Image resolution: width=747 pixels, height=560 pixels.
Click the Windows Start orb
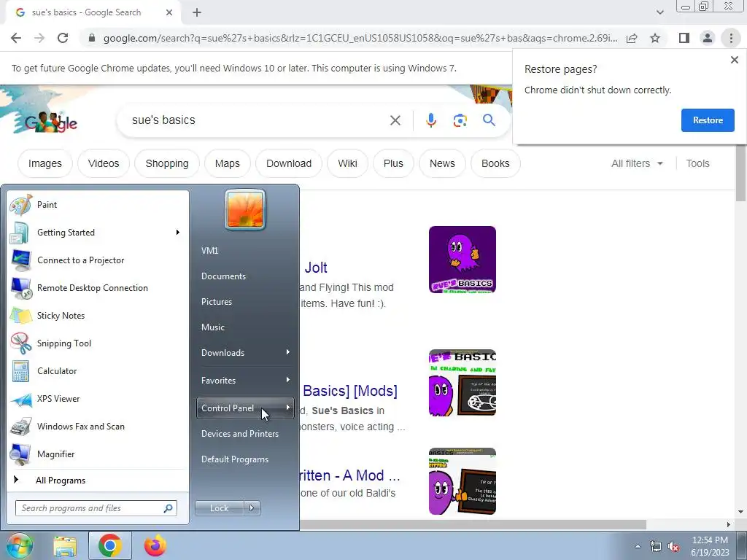[x=18, y=545]
